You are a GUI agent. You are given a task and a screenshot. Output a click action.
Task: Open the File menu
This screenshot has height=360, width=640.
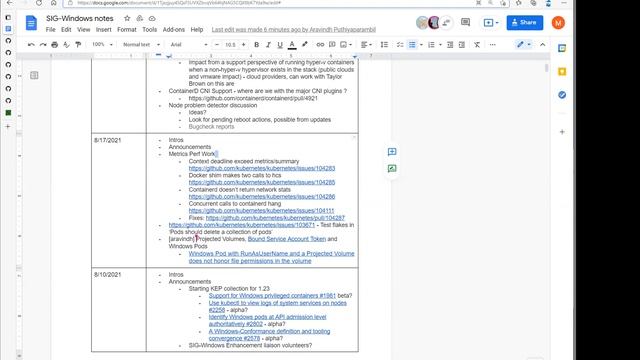pyautogui.click(x=51, y=30)
